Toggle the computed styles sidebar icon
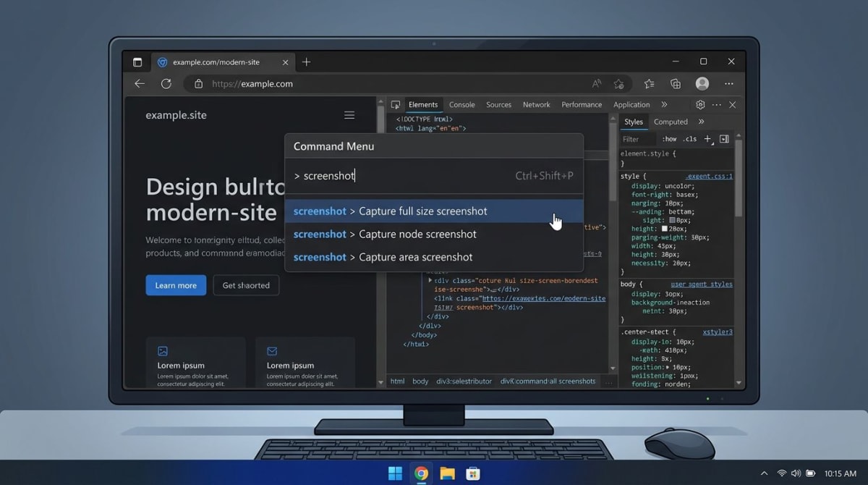Viewport: 868px width, 485px height. pyautogui.click(x=724, y=139)
